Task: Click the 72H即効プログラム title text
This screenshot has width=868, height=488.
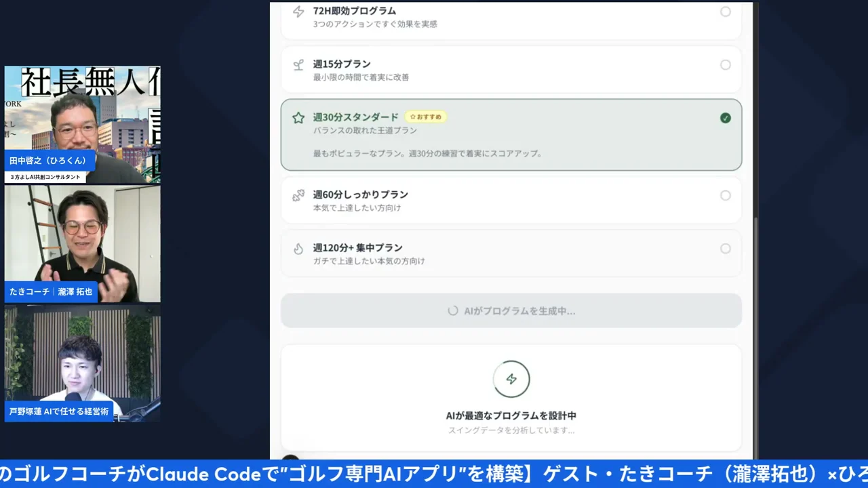Action: tap(355, 11)
